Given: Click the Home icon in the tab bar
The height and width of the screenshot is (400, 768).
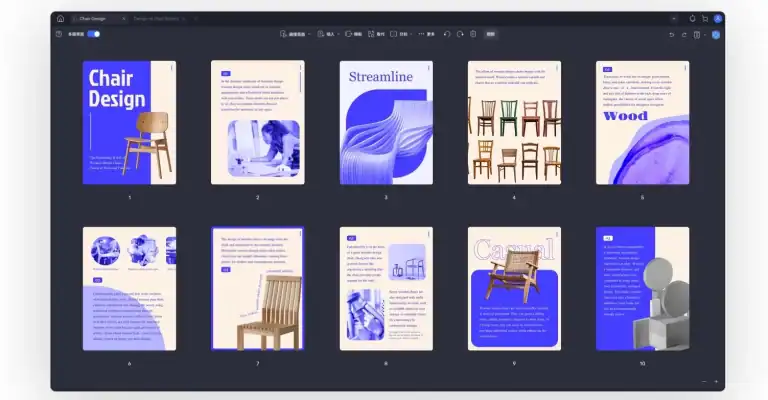Looking at the screenshot, I should tap(60, 18).
